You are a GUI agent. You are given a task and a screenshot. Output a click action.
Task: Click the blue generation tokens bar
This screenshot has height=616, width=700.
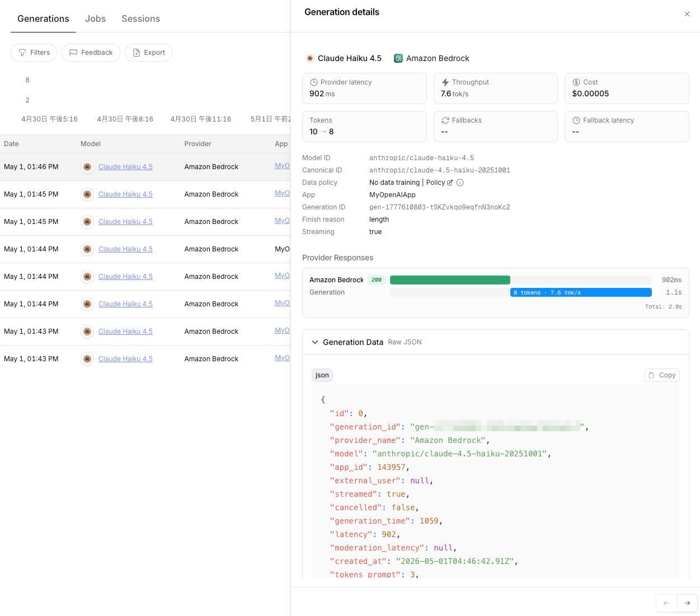(581, 292)
